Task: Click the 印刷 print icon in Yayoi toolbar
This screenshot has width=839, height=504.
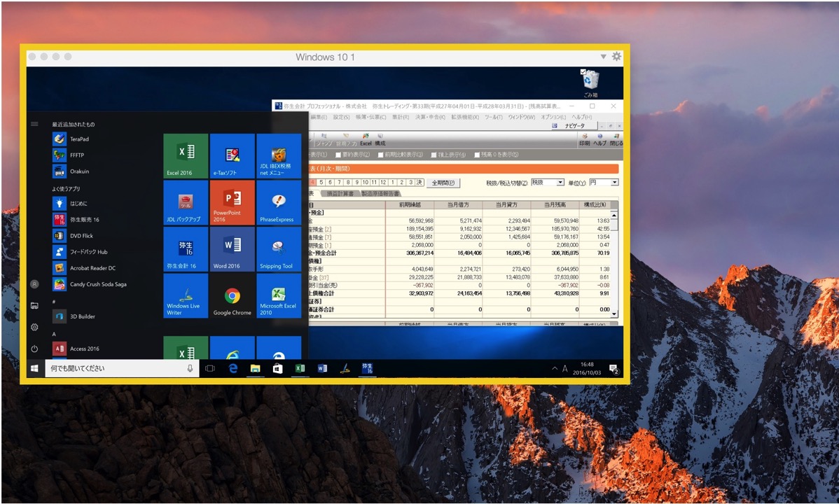Action: click(x=584, y=139)
